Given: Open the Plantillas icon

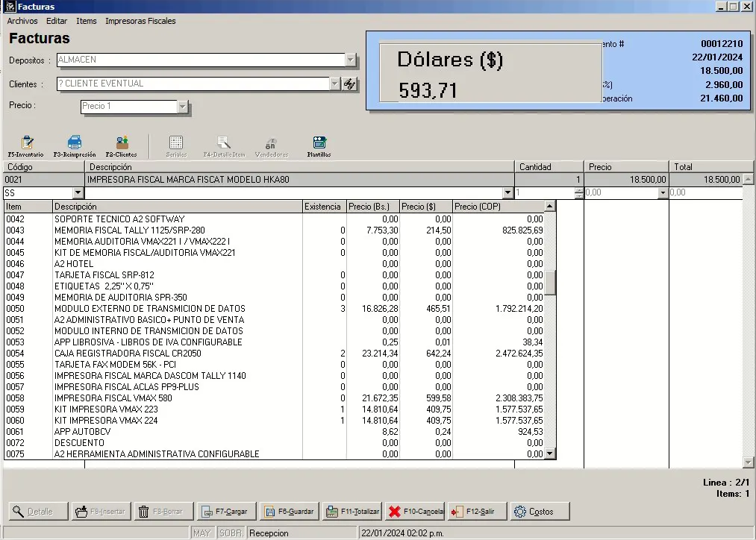Looking at the screenshot, I should click(319, 146).
